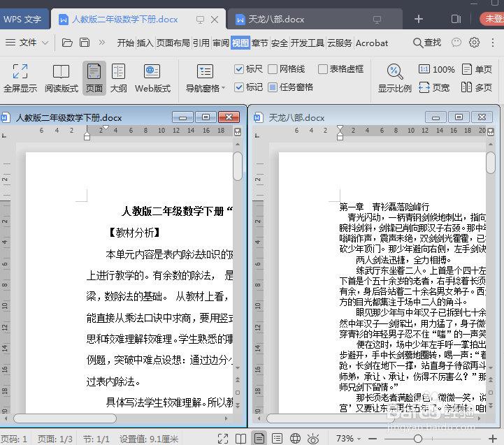Open the Review (审阅) tab
This screenshot has height=445, width=504.
click(x=220, y=43)
